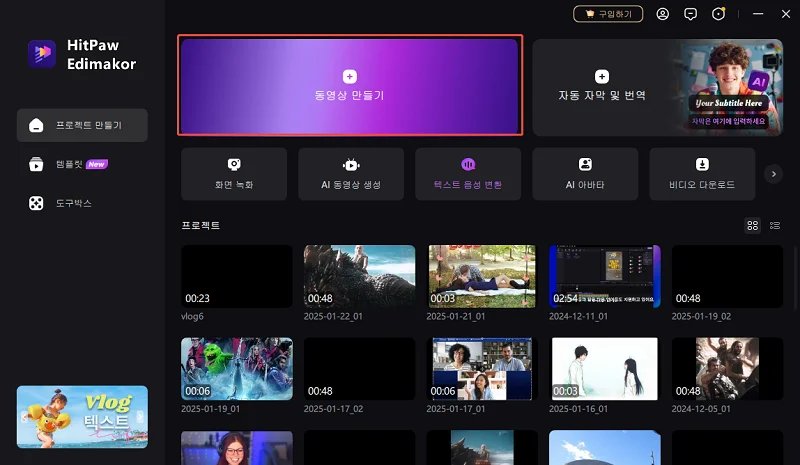Open the feedback message icon
The height and width of the screenshot is (465, 800).
pyautogui.click(x=690, y=14)
